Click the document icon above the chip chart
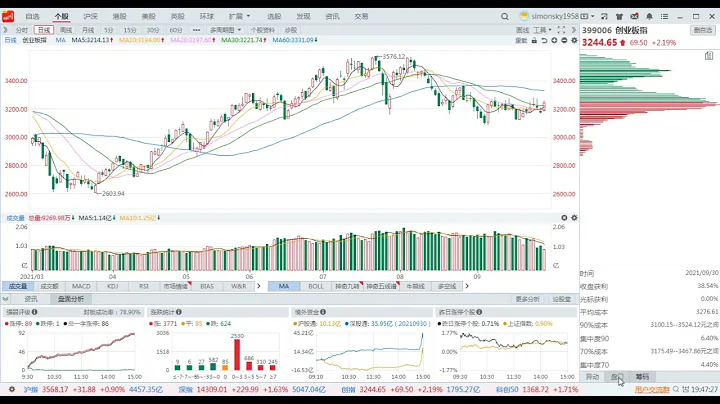This screenshot has height=404, width=720. pyautogui.click(x=709, y=56)
